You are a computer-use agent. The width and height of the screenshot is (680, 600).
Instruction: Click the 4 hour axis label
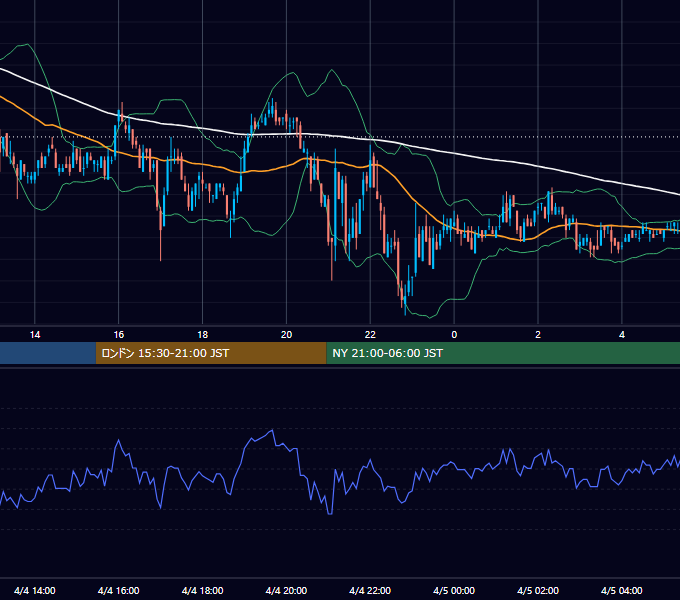[x=622, y=335]
